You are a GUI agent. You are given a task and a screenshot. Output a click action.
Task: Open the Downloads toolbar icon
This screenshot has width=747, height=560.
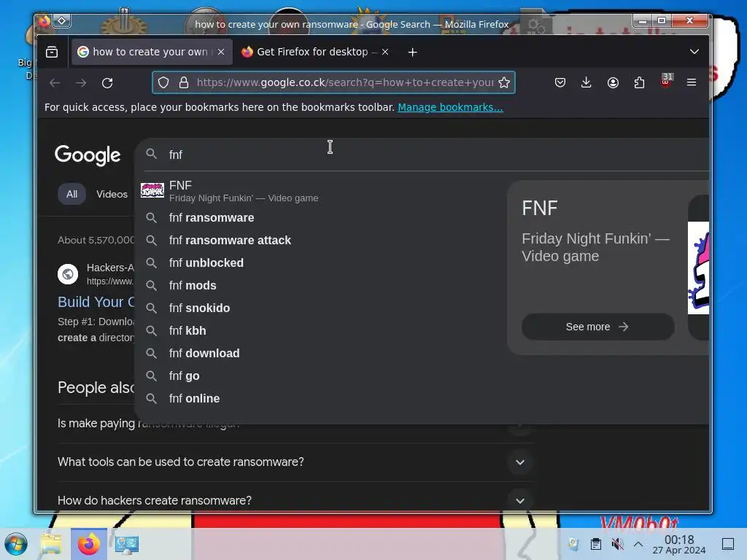(x=587, y=83)
